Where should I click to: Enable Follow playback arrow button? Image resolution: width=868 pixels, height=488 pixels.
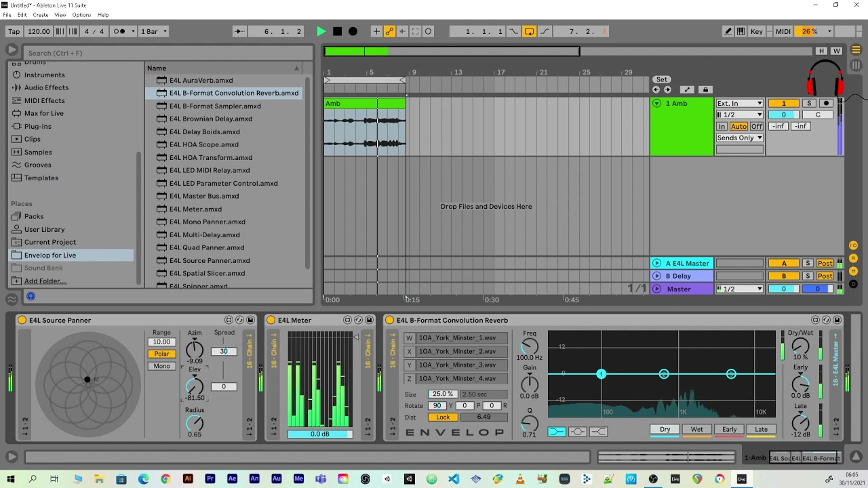tap(239, 31)
